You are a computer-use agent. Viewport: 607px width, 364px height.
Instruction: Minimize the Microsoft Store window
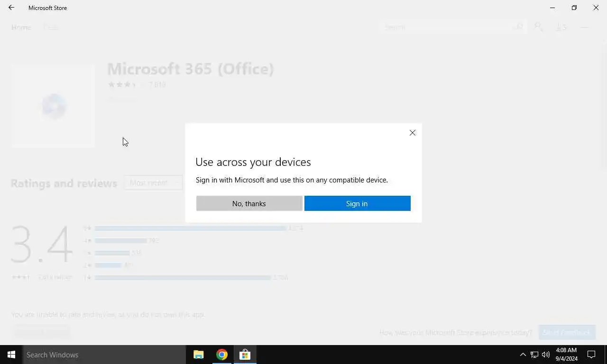point(552,8)
